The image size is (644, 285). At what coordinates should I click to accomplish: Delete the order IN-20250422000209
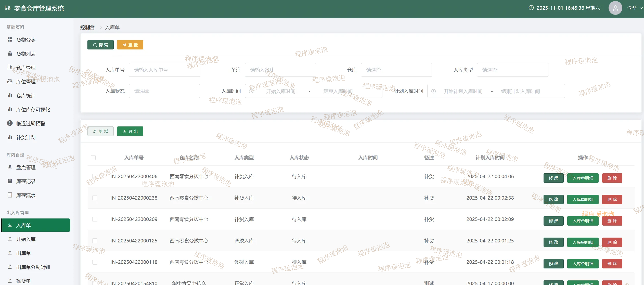[612, 221]
